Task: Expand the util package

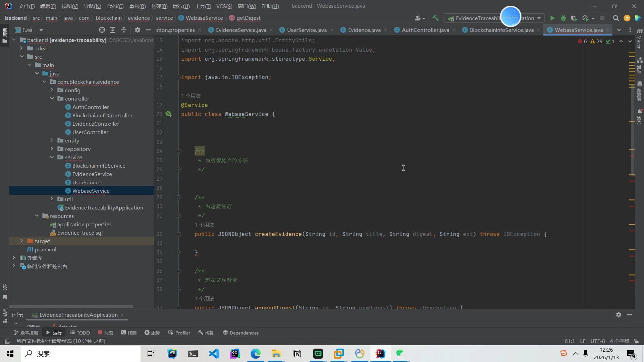Action: point(52,199)
